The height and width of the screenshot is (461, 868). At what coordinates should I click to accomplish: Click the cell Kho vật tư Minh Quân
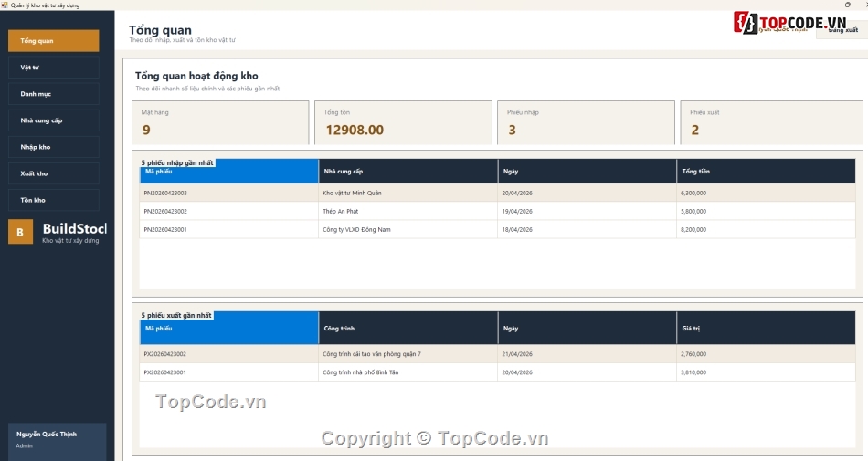[x=408, y=193]
